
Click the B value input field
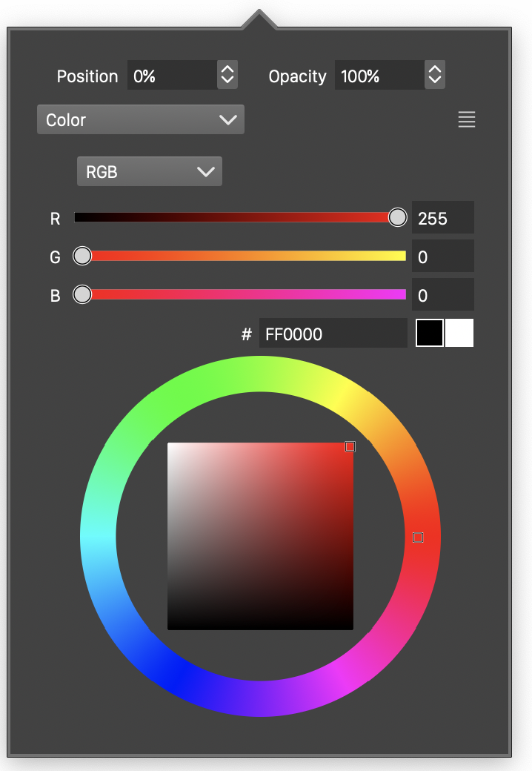[442, 295]
